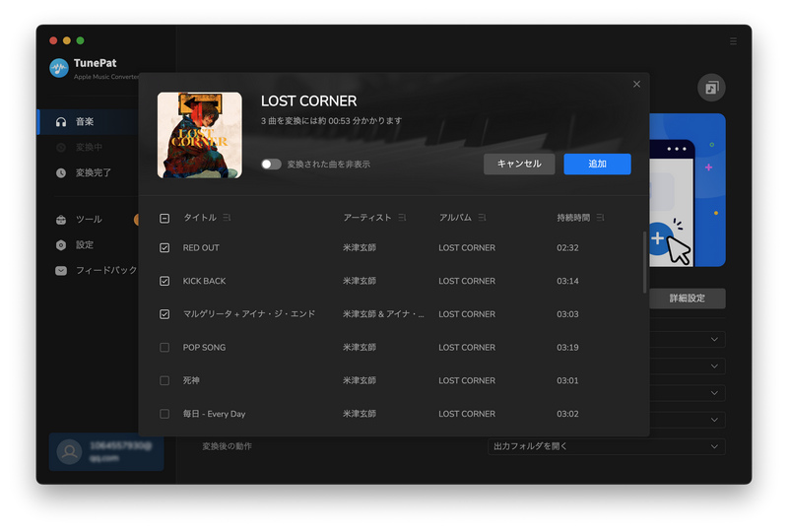
Task: Click the 毎日 - Every Day track title
Action: click(214, 414)
